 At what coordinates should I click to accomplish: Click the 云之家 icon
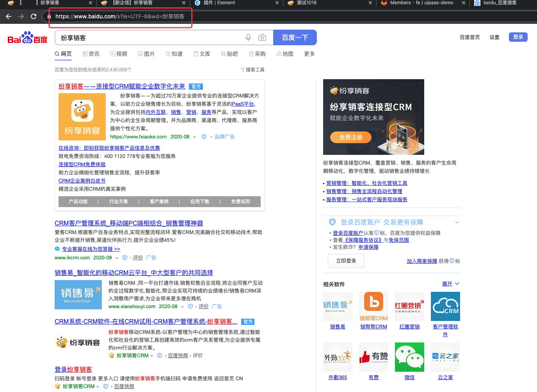point(445,357)
